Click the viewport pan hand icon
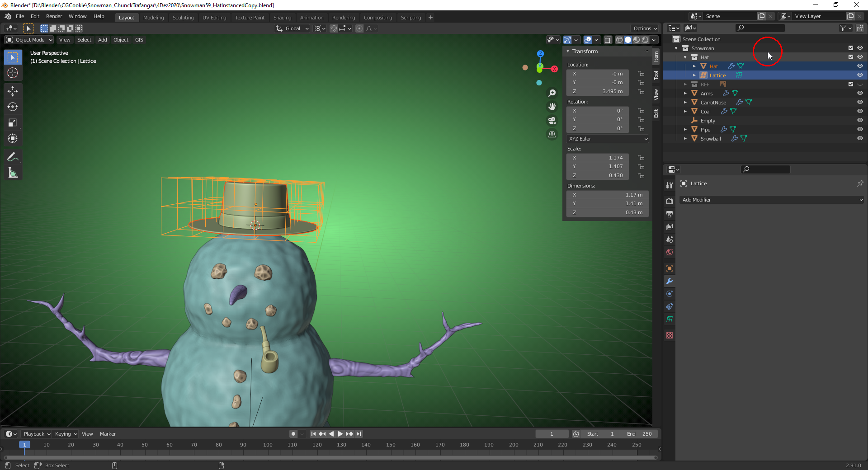868x470 pixels. pyautogui.click(x=552, y=107)
